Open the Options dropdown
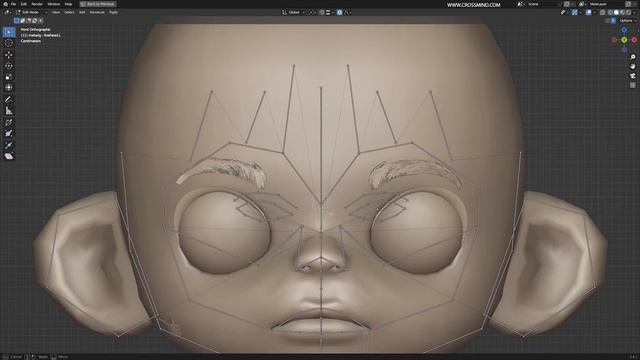 coord(627,20)
